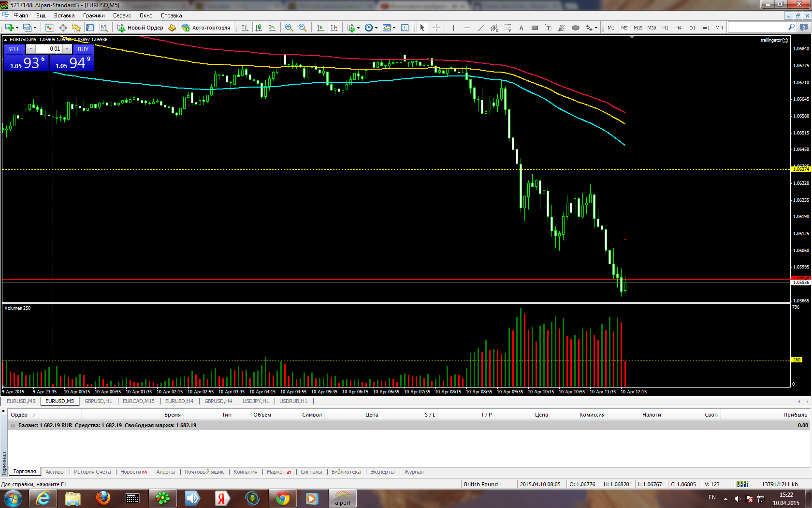Collapse the one-click trading panel triangle
The height and width of the screenshot is (508, 812).
point(5,40)
